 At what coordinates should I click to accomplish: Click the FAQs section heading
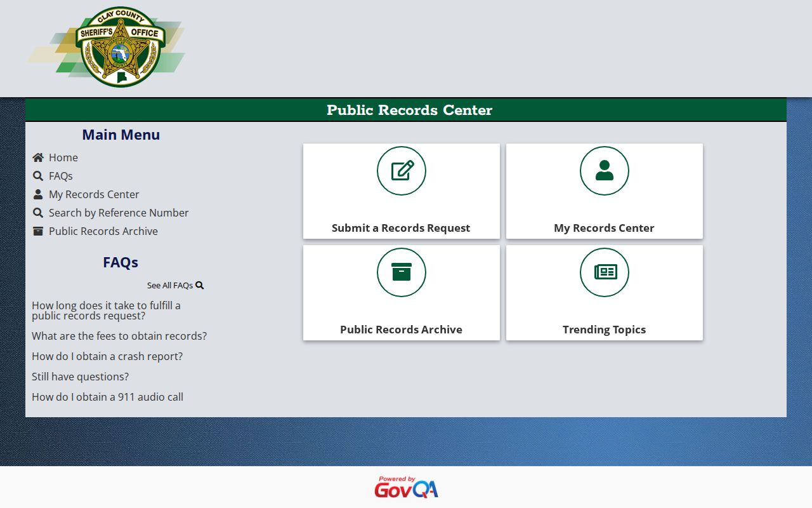point(121,262)
